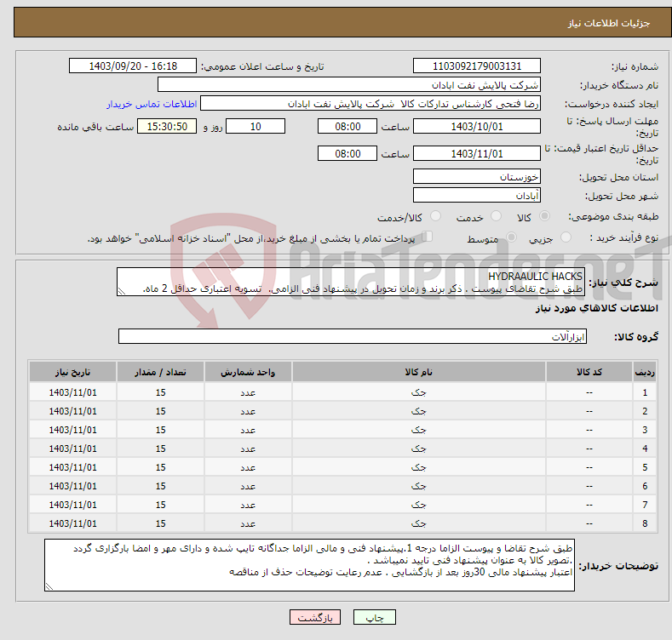Toggle the اسناد خزانه اسلامی payment checkbox

coord(427,237)
